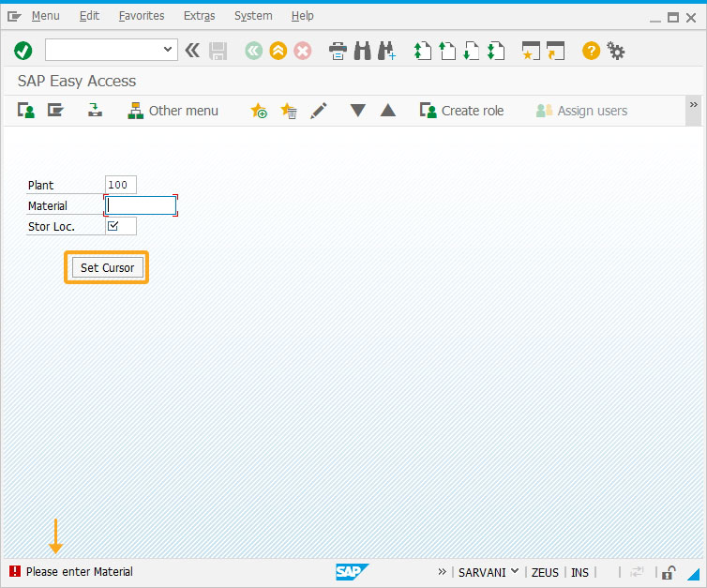Screen dimensions: 707x588
Task: Click the 'Please enter Material' status message
Action: pos(80,572)
